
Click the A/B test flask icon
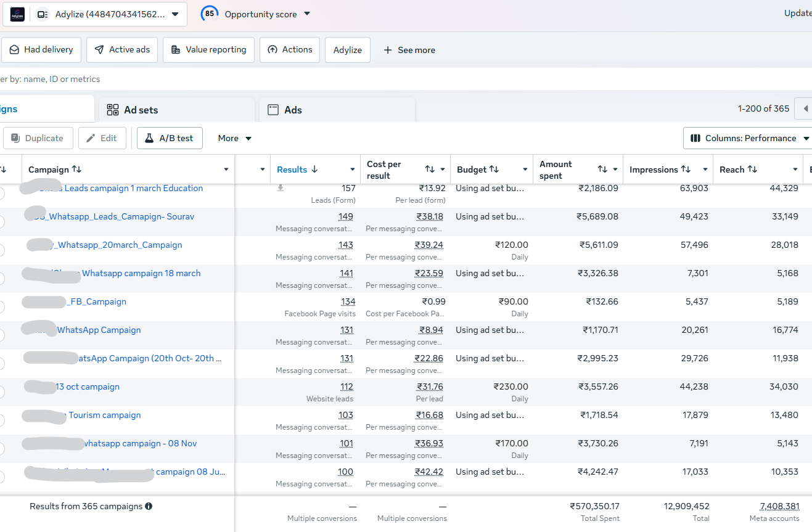click(149, 138)
